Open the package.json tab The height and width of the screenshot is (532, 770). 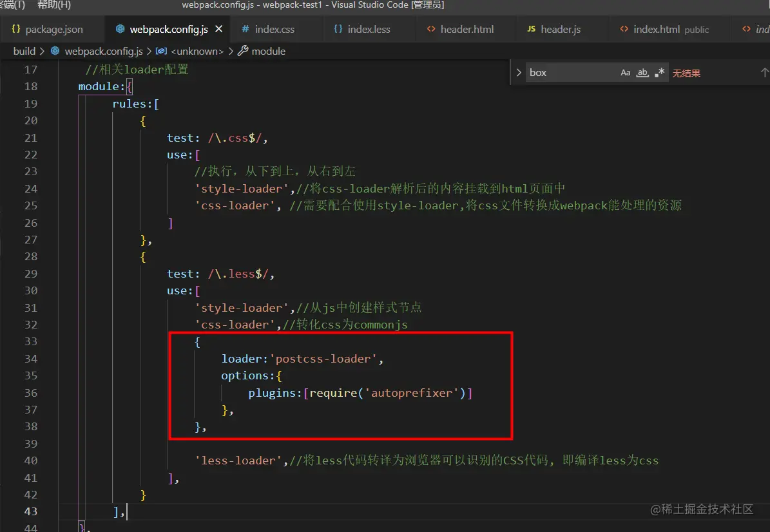(x=48, y=30)
